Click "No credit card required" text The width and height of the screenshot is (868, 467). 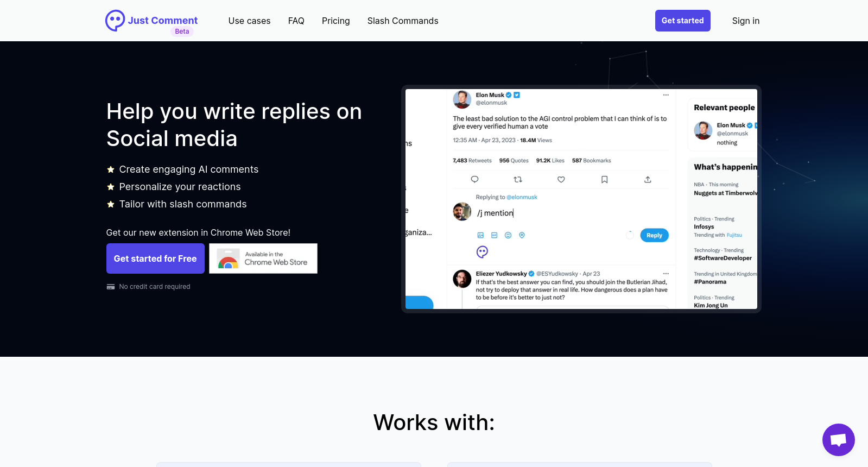(x=155, y=287)
